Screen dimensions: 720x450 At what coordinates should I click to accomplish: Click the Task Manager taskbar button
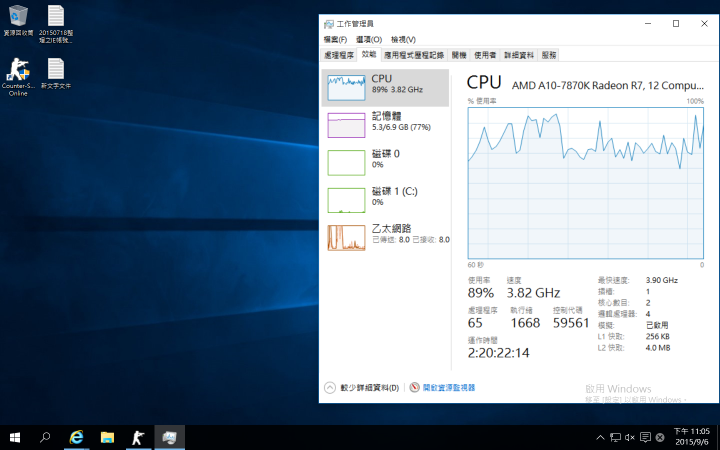[169, 438]
